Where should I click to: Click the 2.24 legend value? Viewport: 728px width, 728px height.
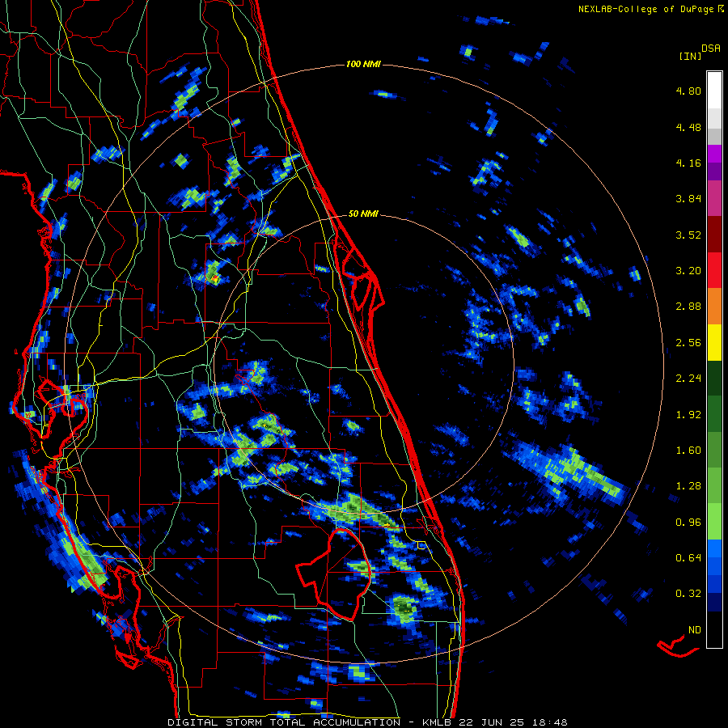(x=688, y=379)
